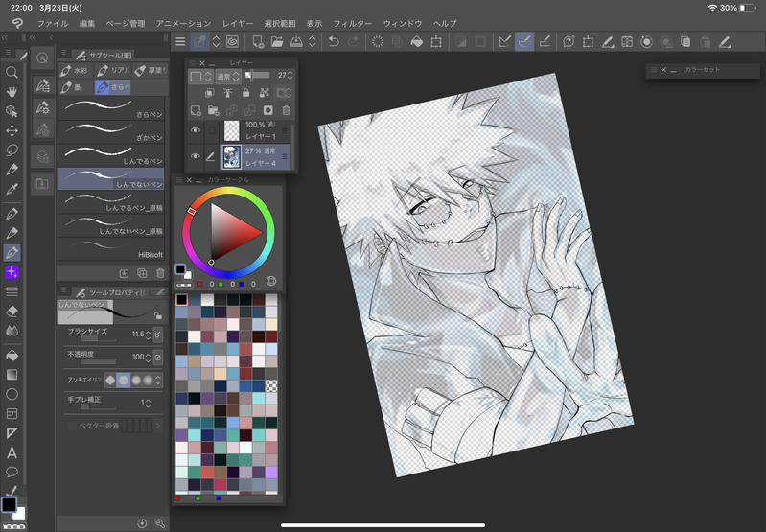Select the Eraser tool
This screenshot has height=532, width=766.
coord(12,312)
